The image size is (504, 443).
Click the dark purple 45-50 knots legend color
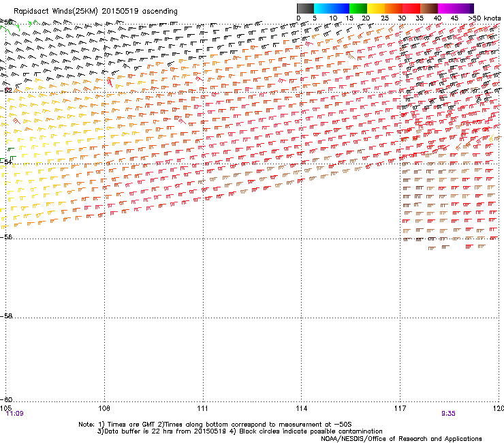[x=464, y=8]
